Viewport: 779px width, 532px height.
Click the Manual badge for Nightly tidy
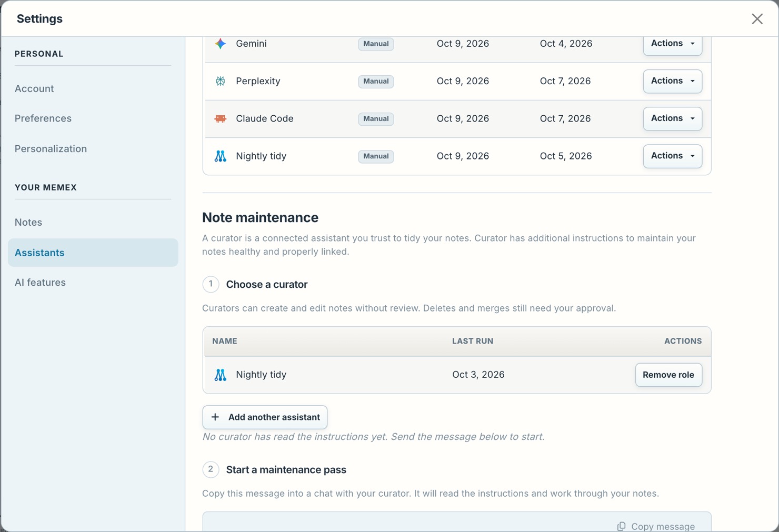(x=376, y=156)
